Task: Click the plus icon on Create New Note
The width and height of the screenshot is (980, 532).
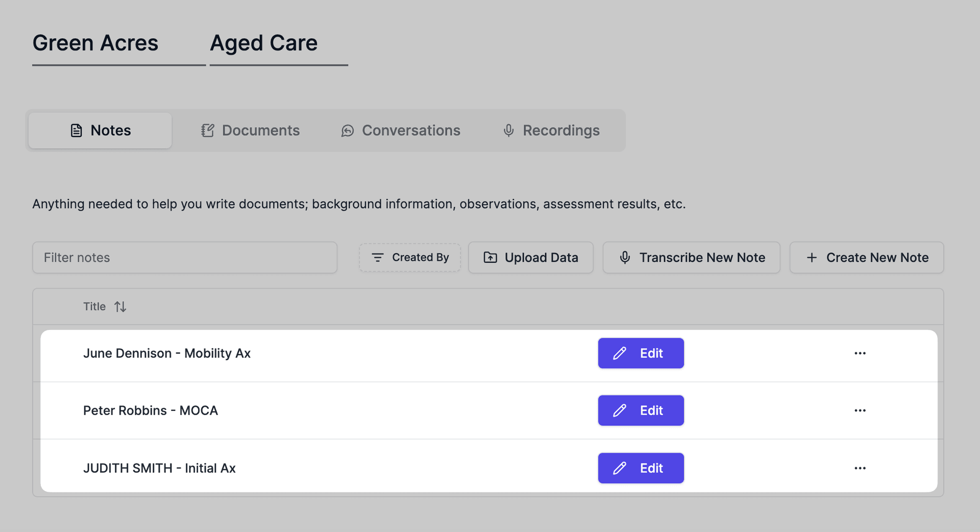Action: point(811,257)
